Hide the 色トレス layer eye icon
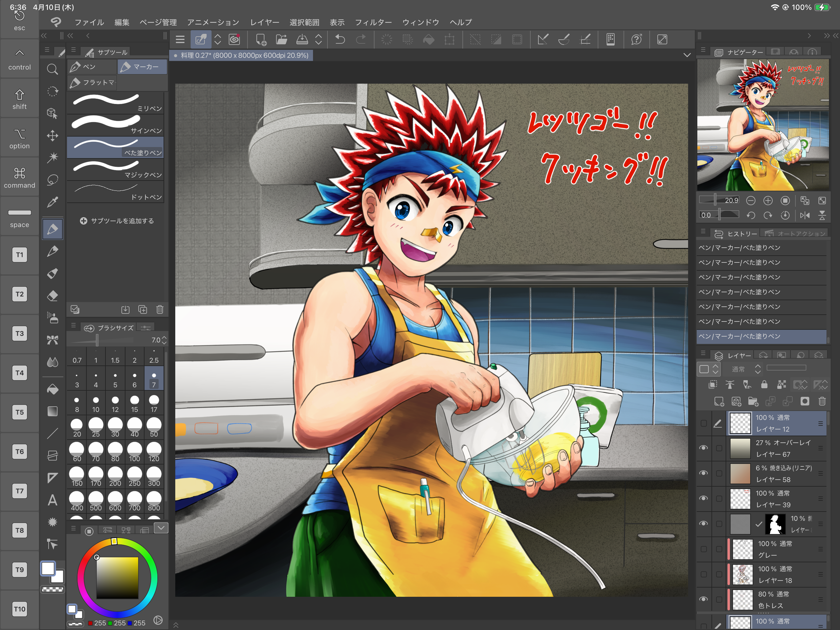The image size is (840, 630). click(x=704, y=599)
